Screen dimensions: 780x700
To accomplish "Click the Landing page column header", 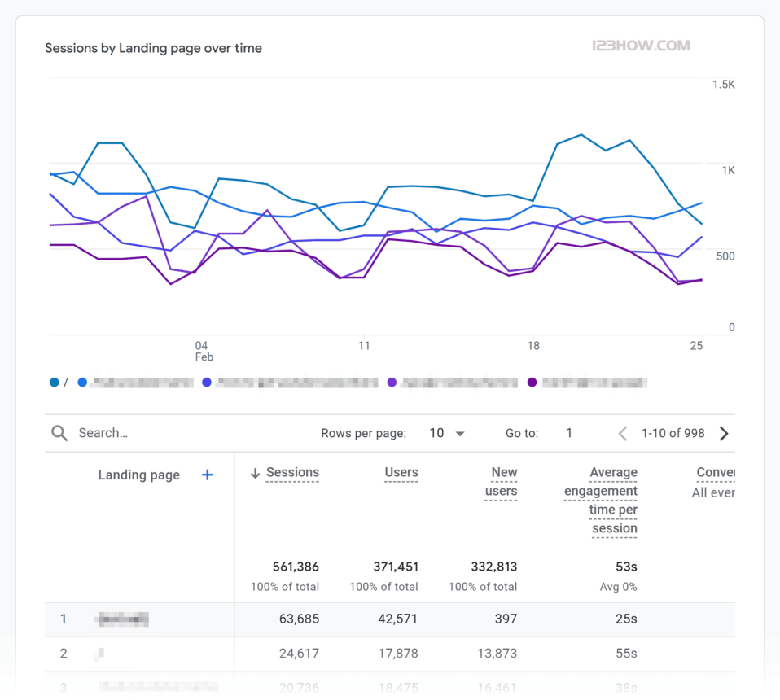I will coord(138,475).
